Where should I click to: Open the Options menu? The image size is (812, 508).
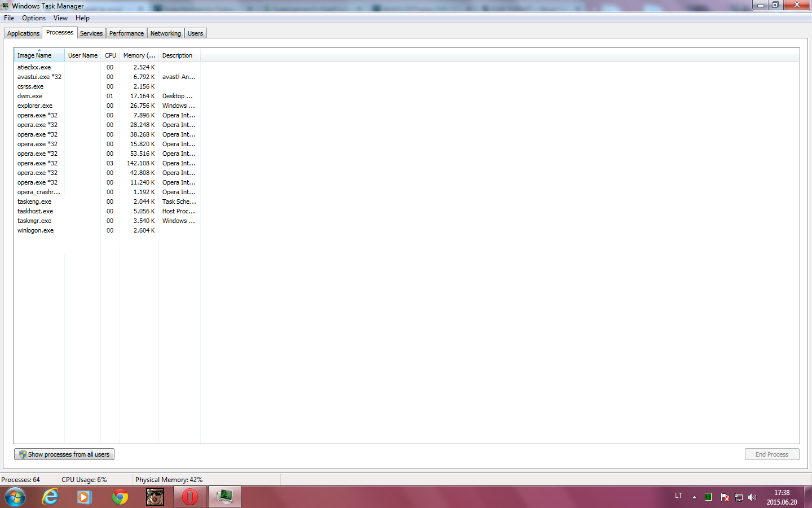pos(34,18)
